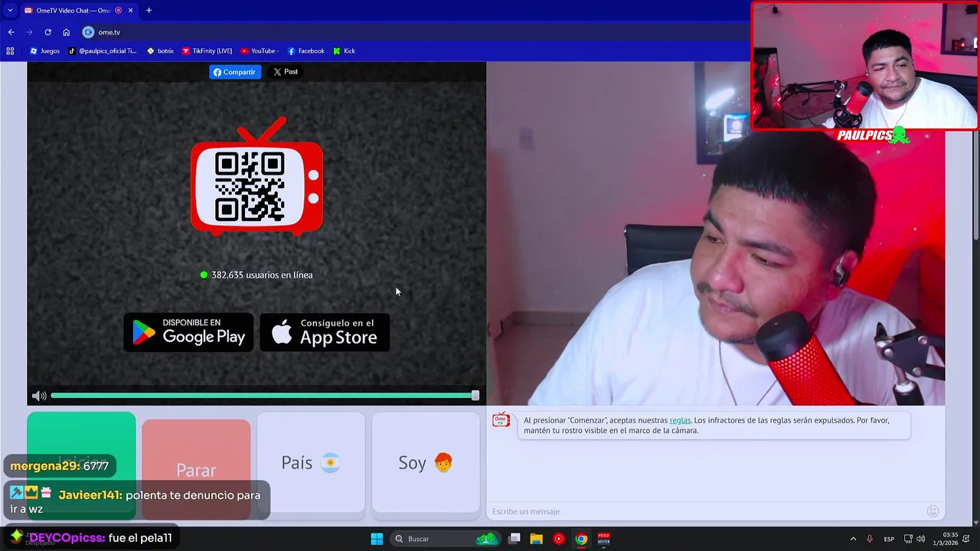Open the Kick bookmark
The image size is (980, 551).
(344, 51)
